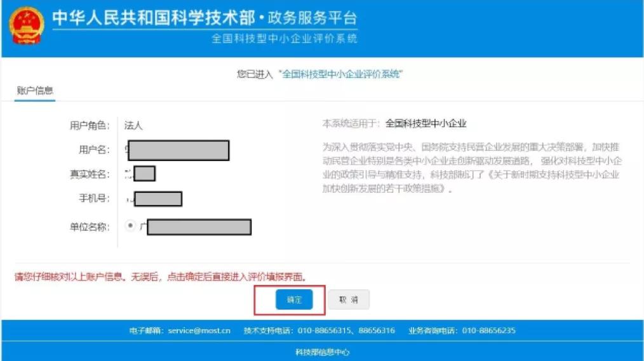Click the redacted 手机号 value

(158, 199)
